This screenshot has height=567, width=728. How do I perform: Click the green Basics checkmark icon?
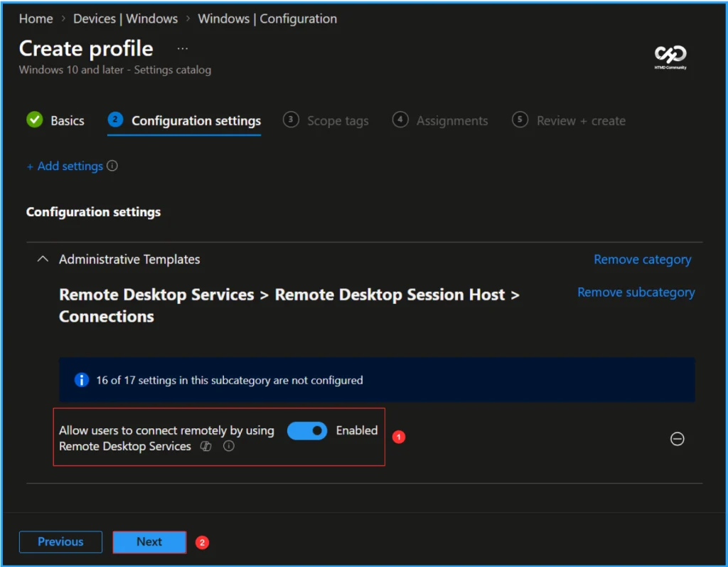[x=34, y=120]
